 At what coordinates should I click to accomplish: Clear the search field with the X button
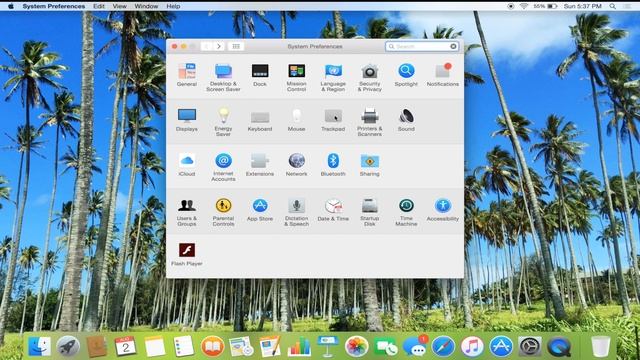(453, 47)
